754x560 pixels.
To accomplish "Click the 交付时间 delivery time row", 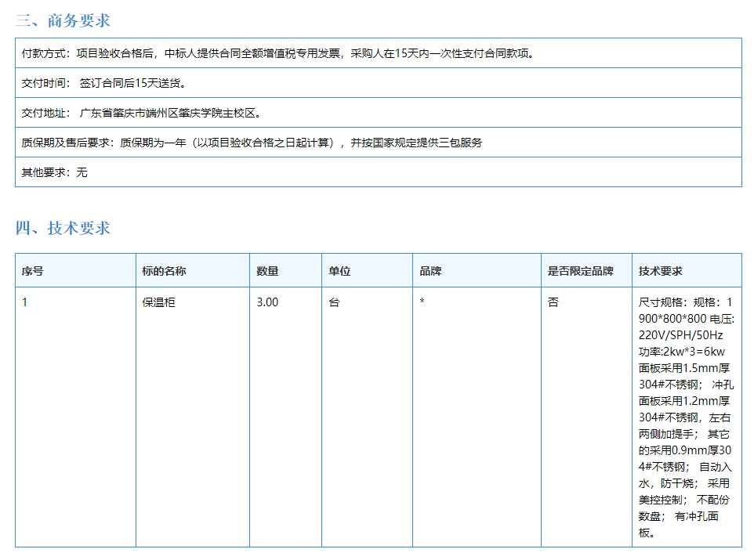I will pos(103,83).
